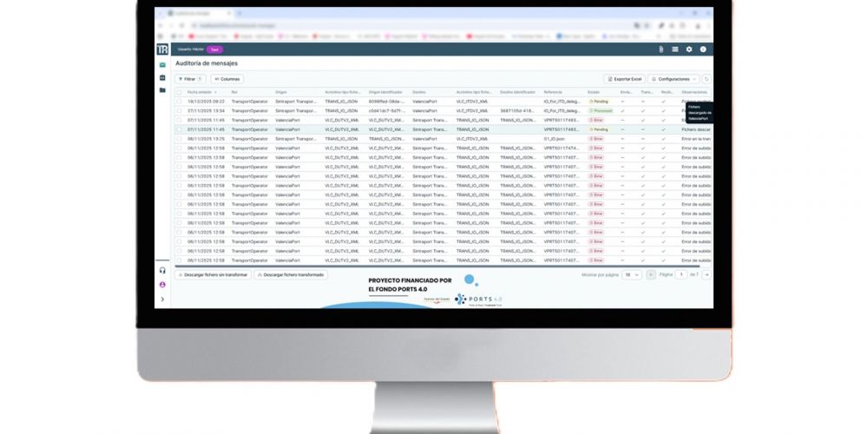Click the refresh table icon button

point(707,79)
